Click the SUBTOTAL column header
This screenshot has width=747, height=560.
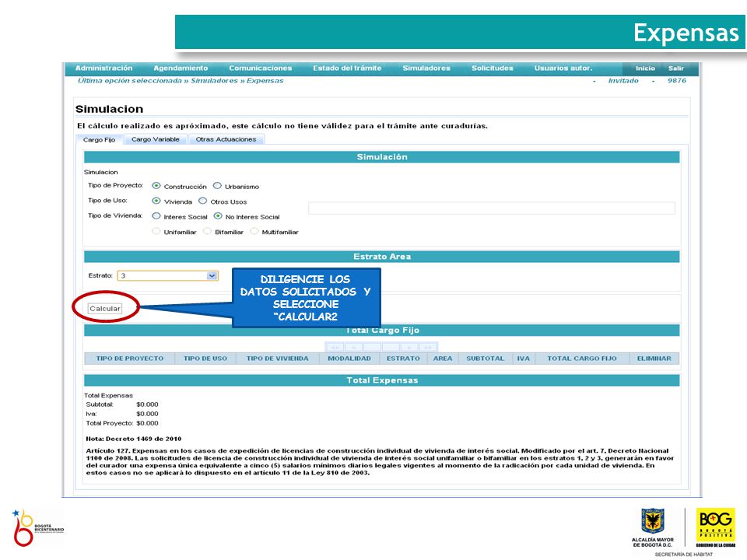(485, 359)
